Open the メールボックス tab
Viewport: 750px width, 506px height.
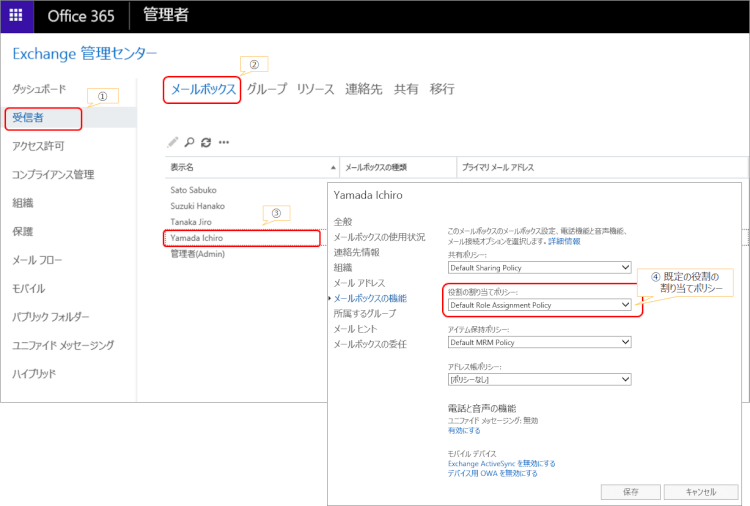[203, 89]
